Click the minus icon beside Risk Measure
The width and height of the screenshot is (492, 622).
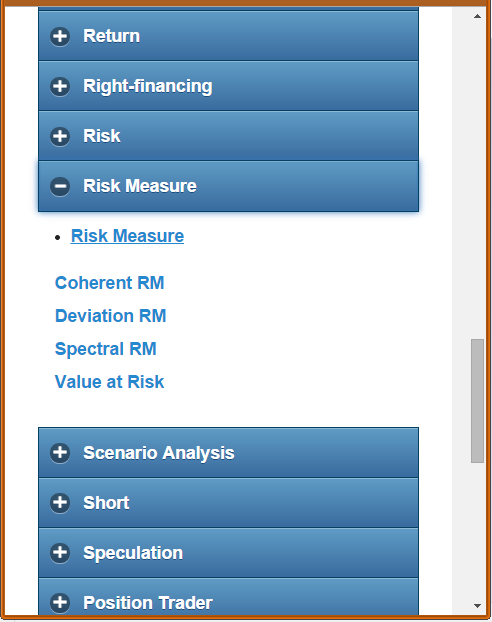click(x=60, y=186)
